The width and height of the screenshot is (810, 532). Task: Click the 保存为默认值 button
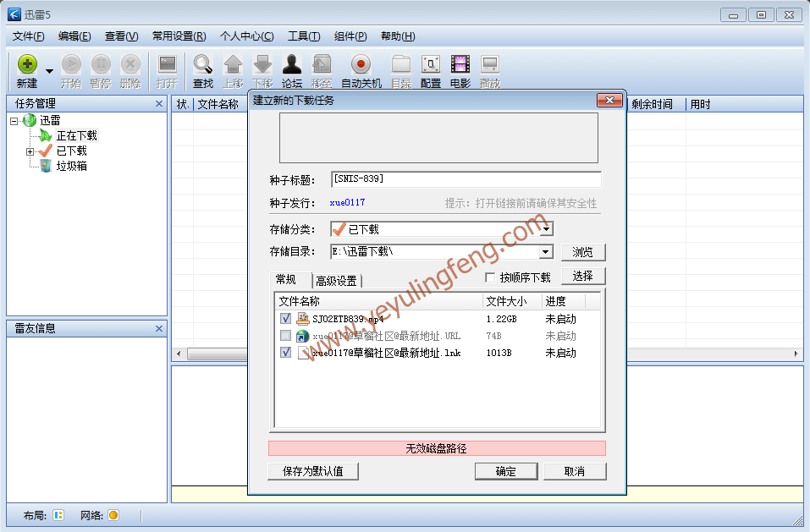(x=313, y=471)
